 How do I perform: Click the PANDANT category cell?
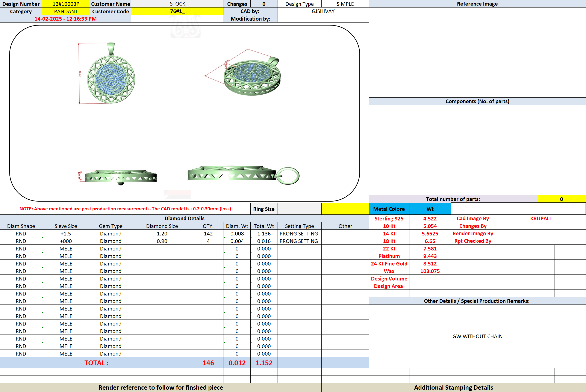[66, 11]
